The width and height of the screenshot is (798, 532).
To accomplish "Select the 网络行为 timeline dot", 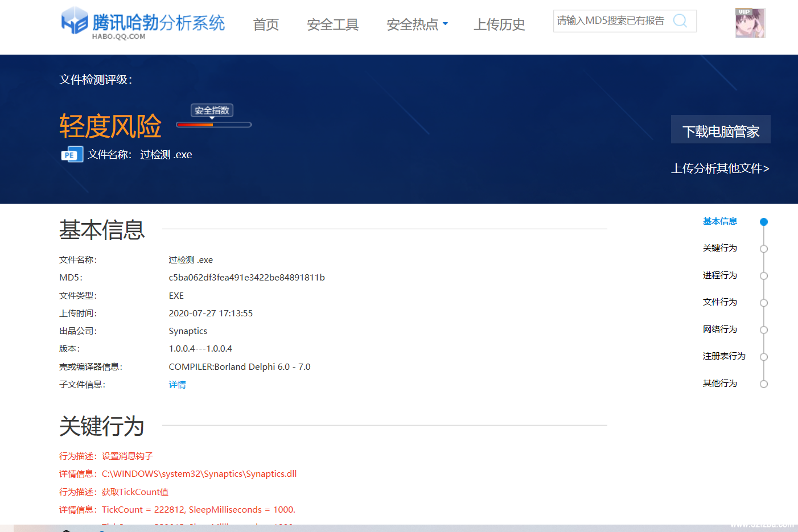I will pos(764,330).
